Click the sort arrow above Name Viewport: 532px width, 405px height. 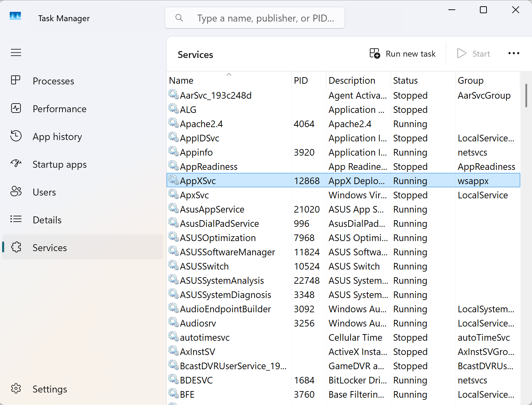coord(229,74)
